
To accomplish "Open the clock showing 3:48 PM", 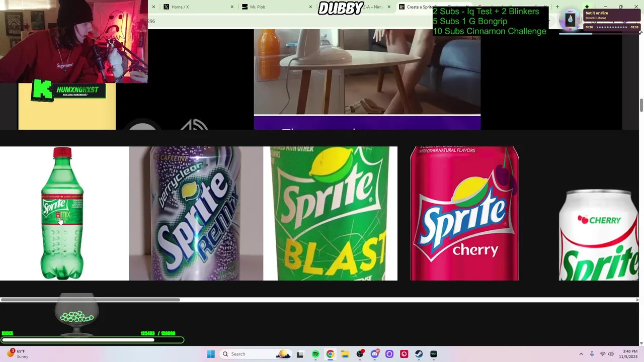I will tap(630, 354).
